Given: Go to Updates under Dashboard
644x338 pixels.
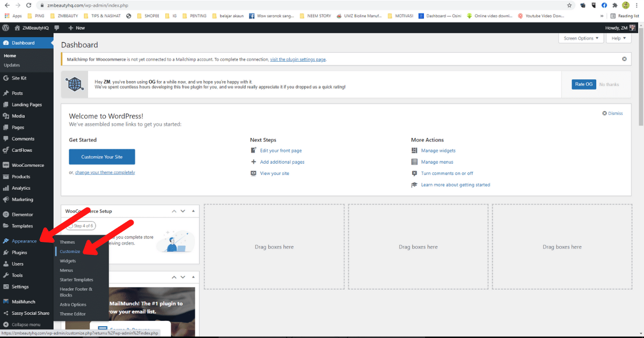Looking at the screenshot, I should (x=12, y=65).
